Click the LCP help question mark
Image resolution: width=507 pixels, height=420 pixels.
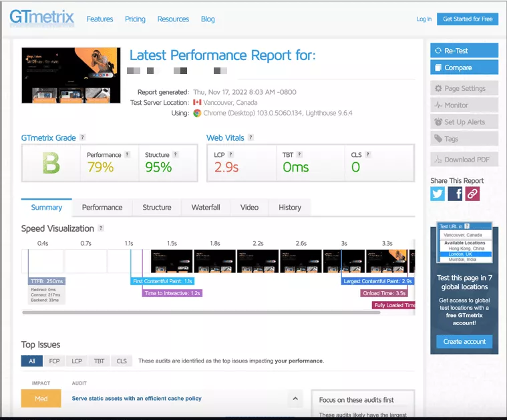pos(235,155)
